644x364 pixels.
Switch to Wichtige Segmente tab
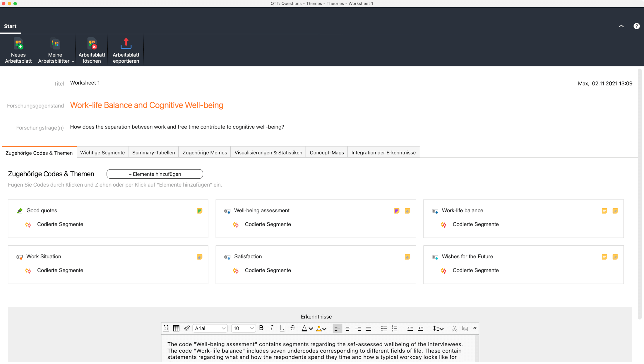pos(102,153)
